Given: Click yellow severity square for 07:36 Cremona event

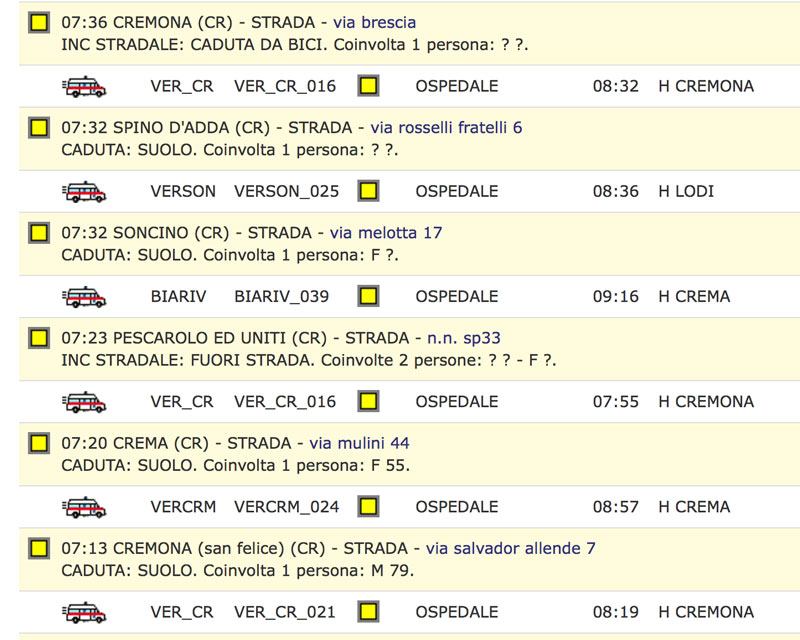Looking at the screenshot, I should click(39, 22).
